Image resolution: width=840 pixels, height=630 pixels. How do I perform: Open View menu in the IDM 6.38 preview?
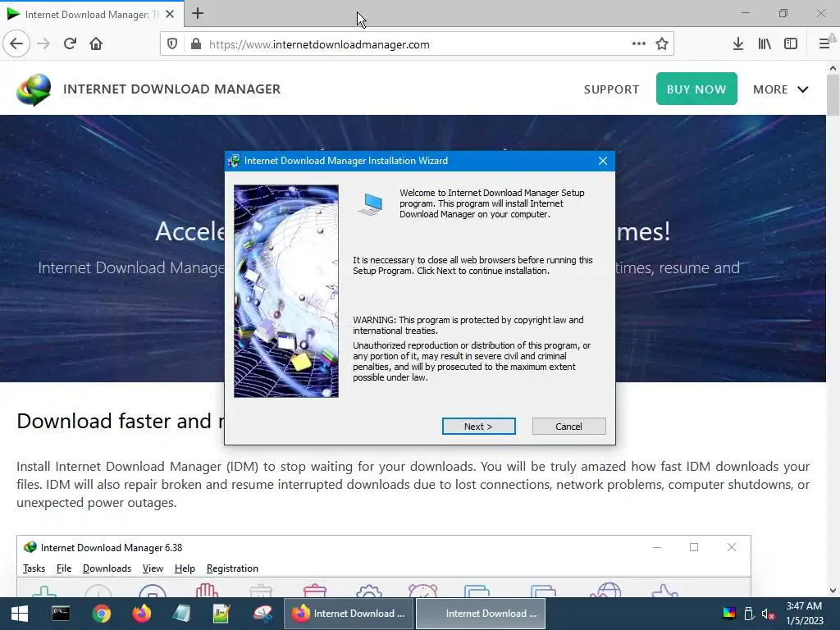click(153, 568)
